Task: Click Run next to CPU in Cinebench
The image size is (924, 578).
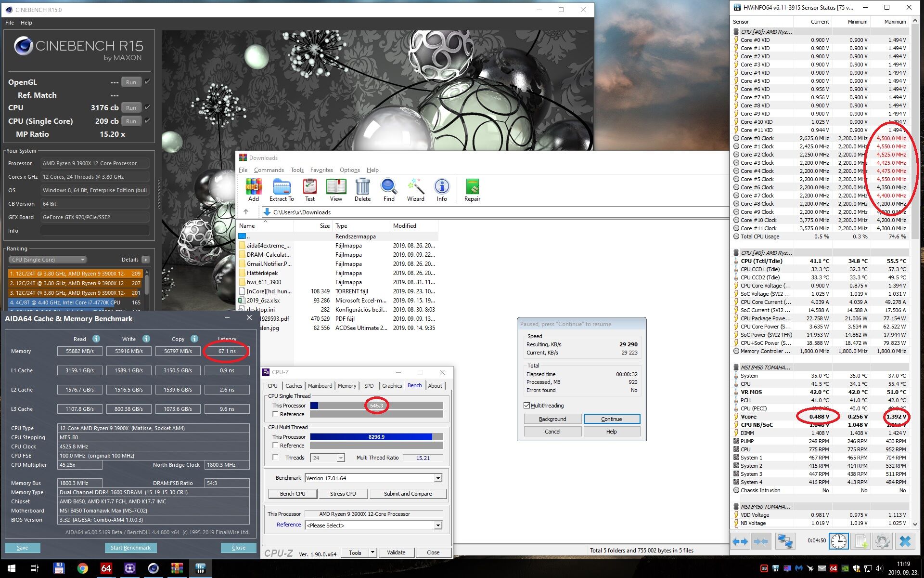Action: [x=131, y=107]
